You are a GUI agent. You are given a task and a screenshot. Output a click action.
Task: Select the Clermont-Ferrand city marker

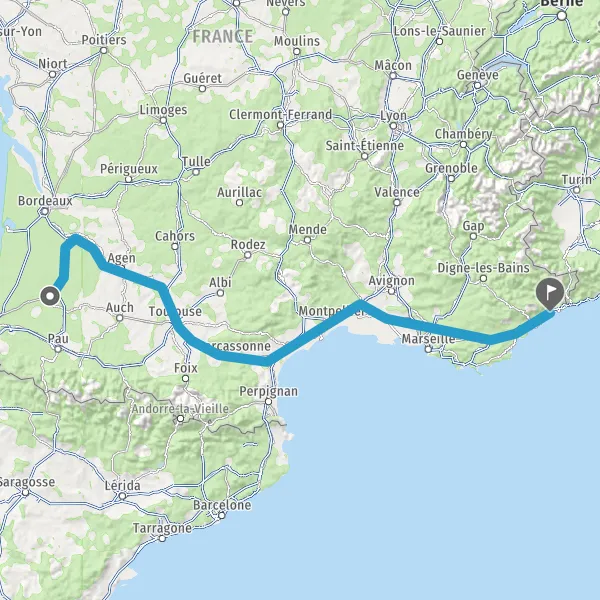(280, 125)
